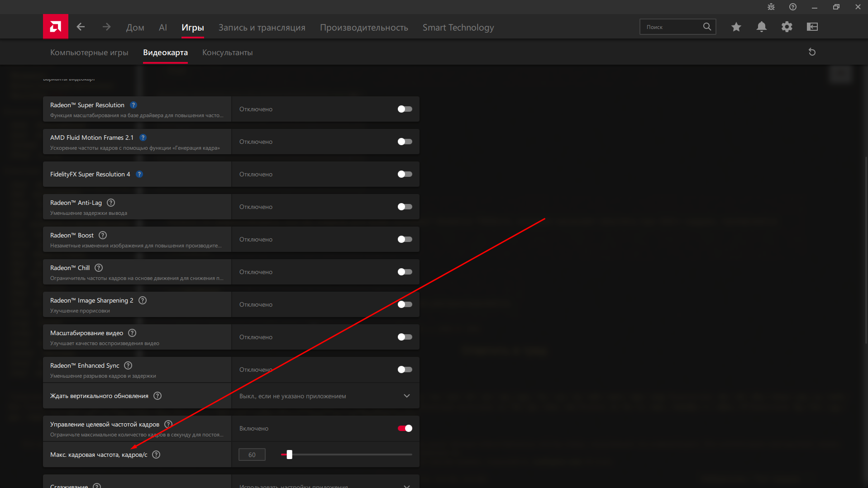Screen dimensions: 868x488
Task: Select the Видеокарта subtab
Action: [x=165, y=52]
